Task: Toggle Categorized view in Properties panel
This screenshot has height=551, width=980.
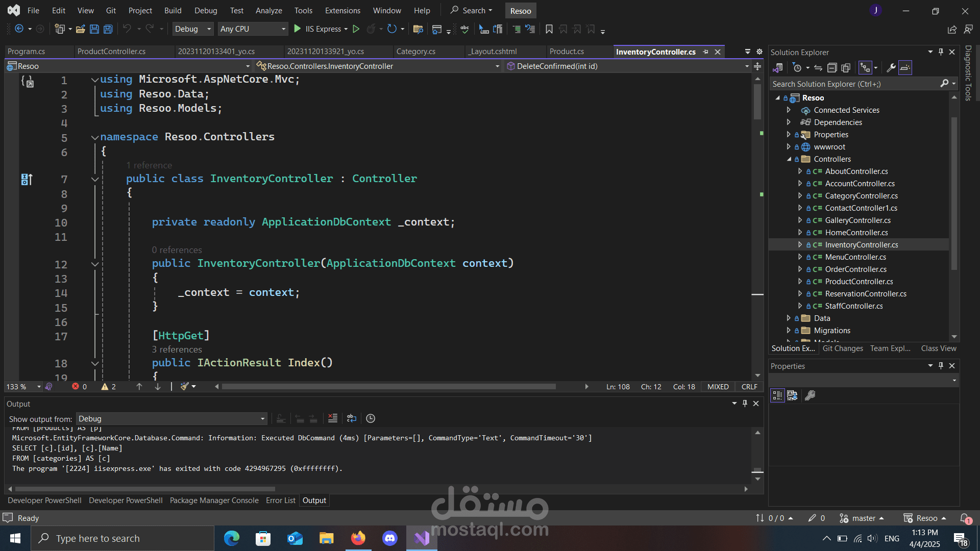Action: coord(777,395)
